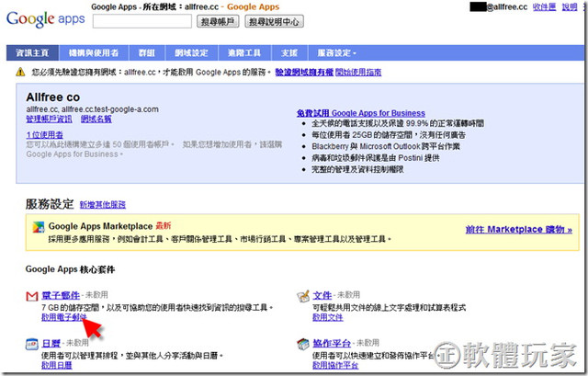Expand the 服務設定 dropdown tab
Viewport: 588px width, 376px height.
click(x=336, y=53)
